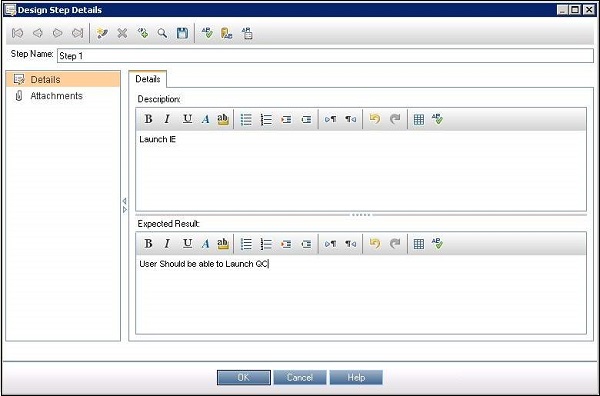Open font color in Description editor
Screen dimensions: 600x396
[205, 119]
